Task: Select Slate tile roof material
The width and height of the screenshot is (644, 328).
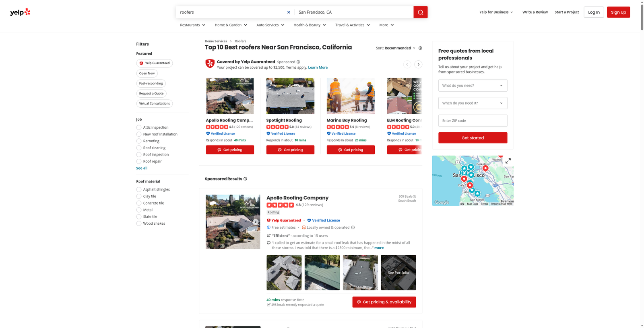Action: pyautogui.click(x=139, y=217)
